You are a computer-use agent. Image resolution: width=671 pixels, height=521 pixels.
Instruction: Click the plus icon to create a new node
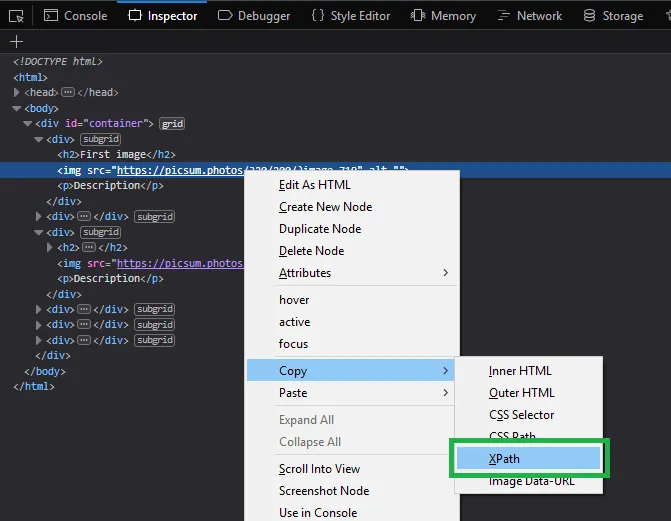pos(15,42)
